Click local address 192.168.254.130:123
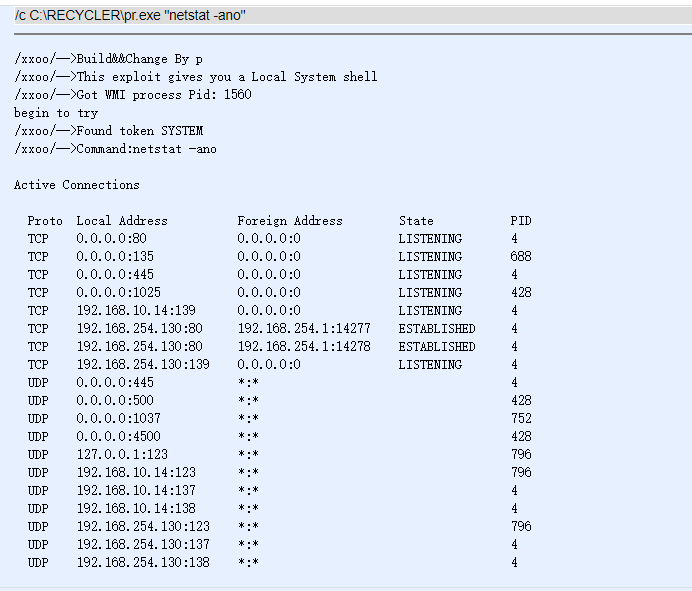 click(143, 527)
